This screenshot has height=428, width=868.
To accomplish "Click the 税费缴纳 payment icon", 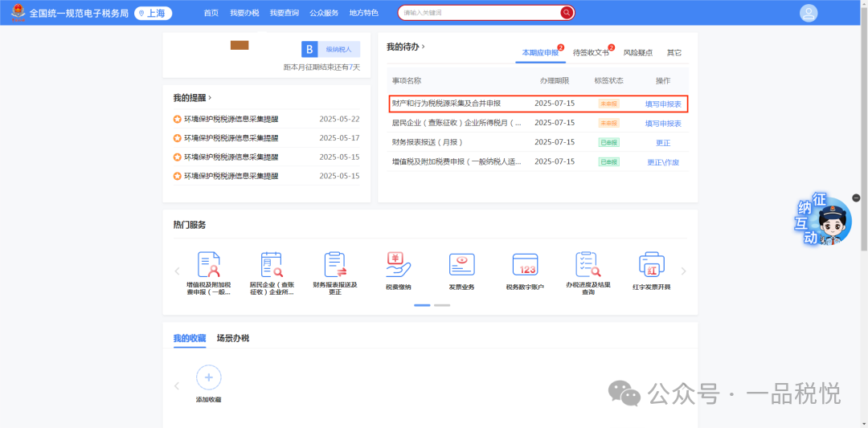I will click(x=398, y=265).
